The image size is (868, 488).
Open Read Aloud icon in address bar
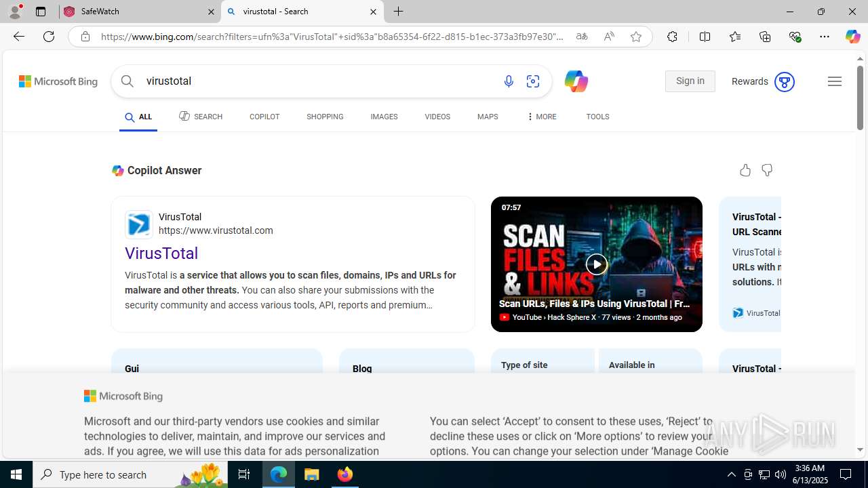(609, 37)
